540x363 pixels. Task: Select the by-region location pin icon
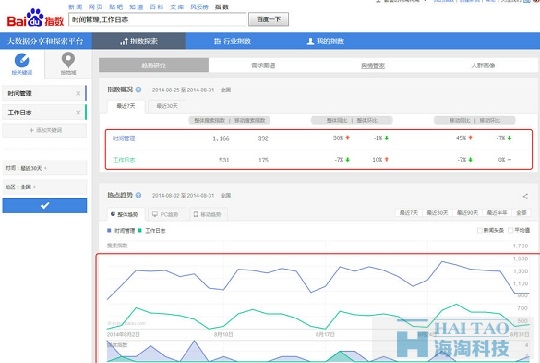point(68,60)
